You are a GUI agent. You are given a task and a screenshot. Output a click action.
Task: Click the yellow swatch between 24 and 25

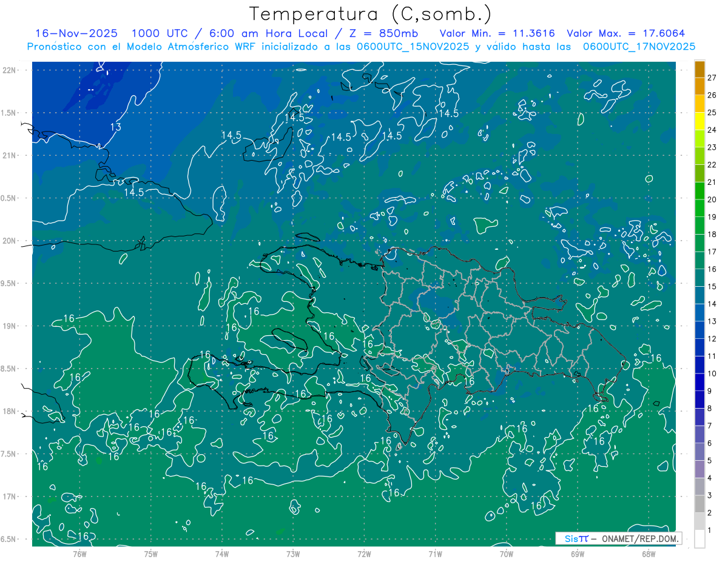point(699,121)
